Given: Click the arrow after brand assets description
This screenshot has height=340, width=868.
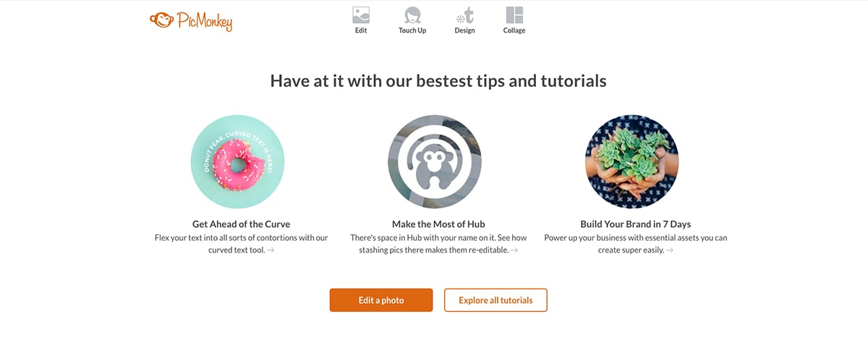Looking at the screenshot, I should tap(670, 250).
